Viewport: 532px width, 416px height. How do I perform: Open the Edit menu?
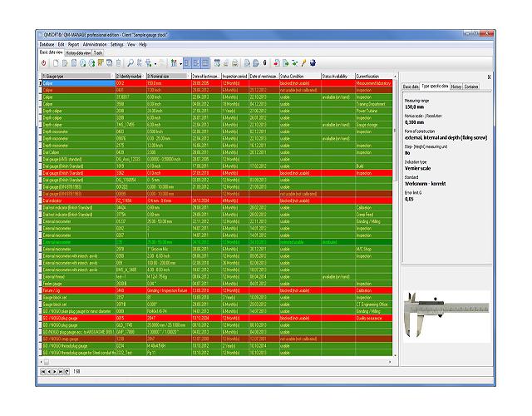[61, 44]
